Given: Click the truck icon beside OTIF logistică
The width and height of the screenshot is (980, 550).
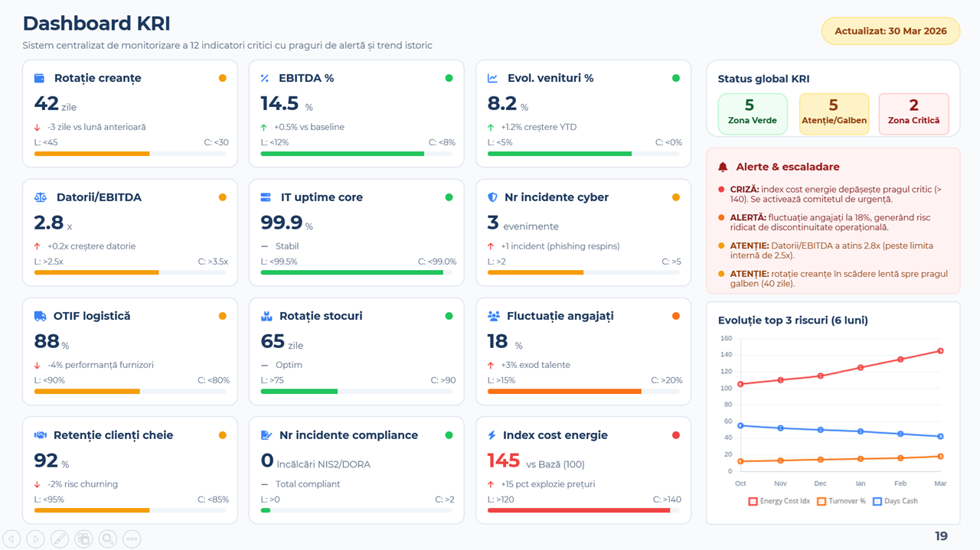Looking at the screenshot, I should [x=40, y=316].
